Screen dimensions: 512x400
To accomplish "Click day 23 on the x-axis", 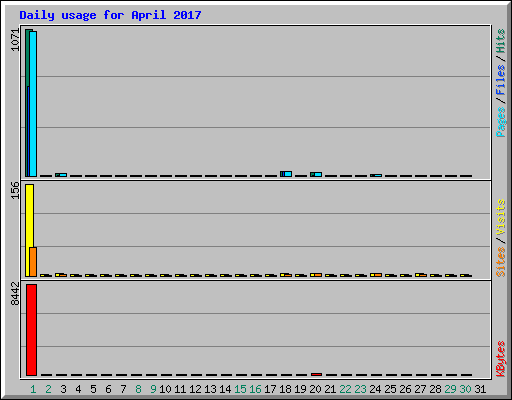I will (x=360, y=389).
